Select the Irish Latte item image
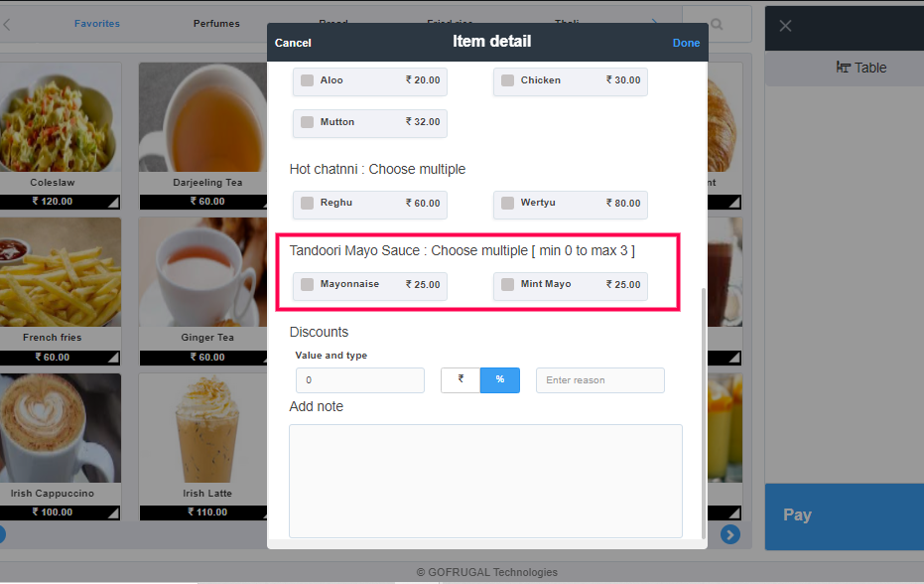This screenshot has width=924, height=584. pos(203,428)
